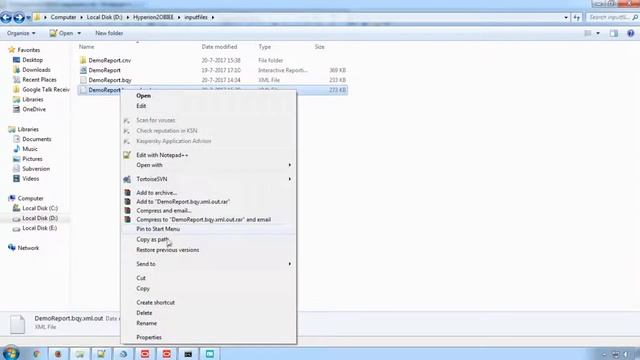Click Local Disk (D:) in the breadcrumb
640x360 pixels.
[x=104, y=18]
